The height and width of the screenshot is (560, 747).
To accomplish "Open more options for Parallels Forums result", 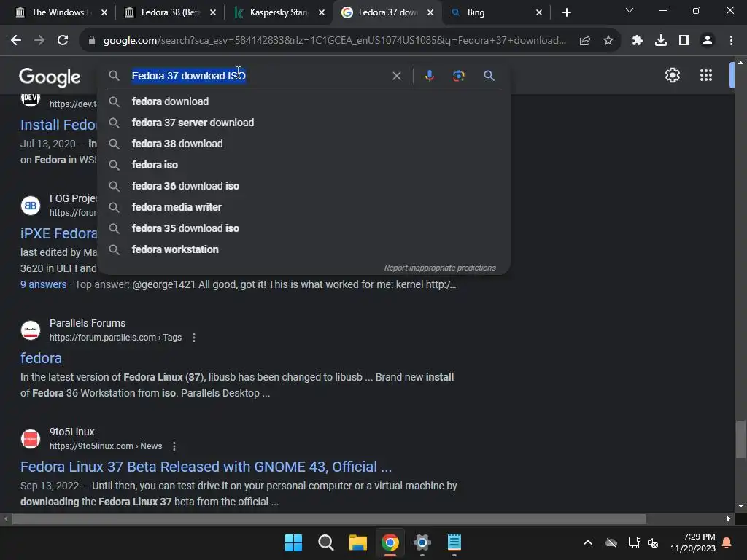I will (x=193, y=338).
